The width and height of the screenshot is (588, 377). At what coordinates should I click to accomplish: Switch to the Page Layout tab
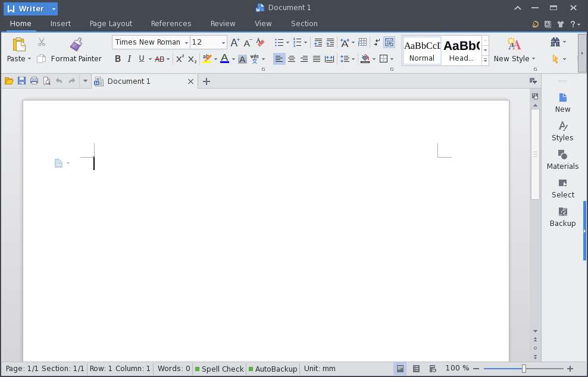point(111,24)
